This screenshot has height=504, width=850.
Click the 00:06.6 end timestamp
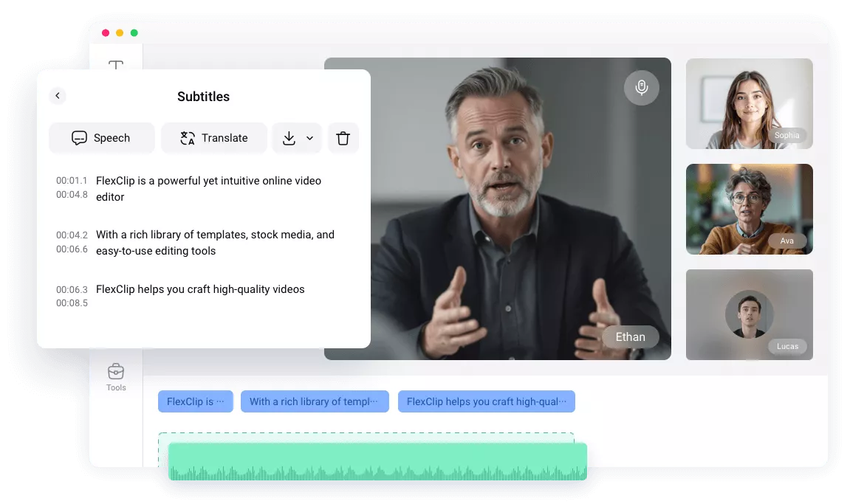click(x=72, y=249)
